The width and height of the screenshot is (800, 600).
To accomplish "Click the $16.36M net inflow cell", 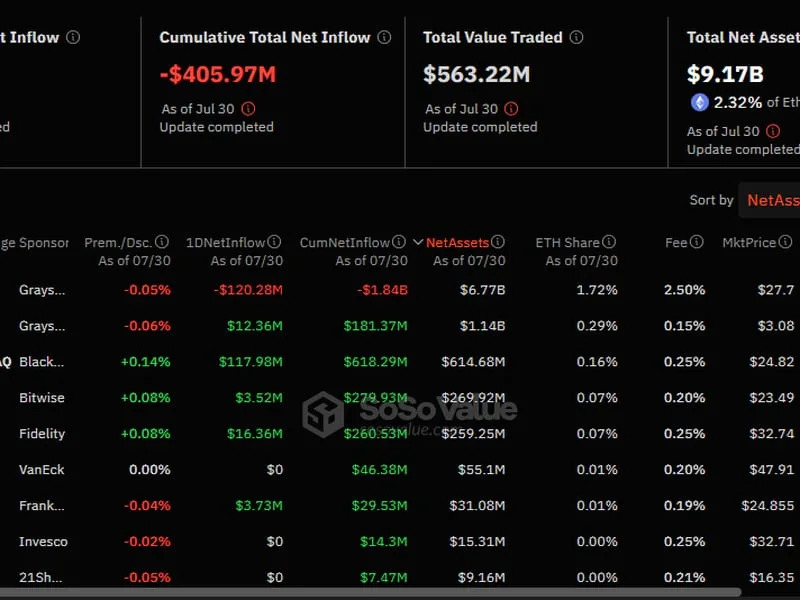I will 255,434.
